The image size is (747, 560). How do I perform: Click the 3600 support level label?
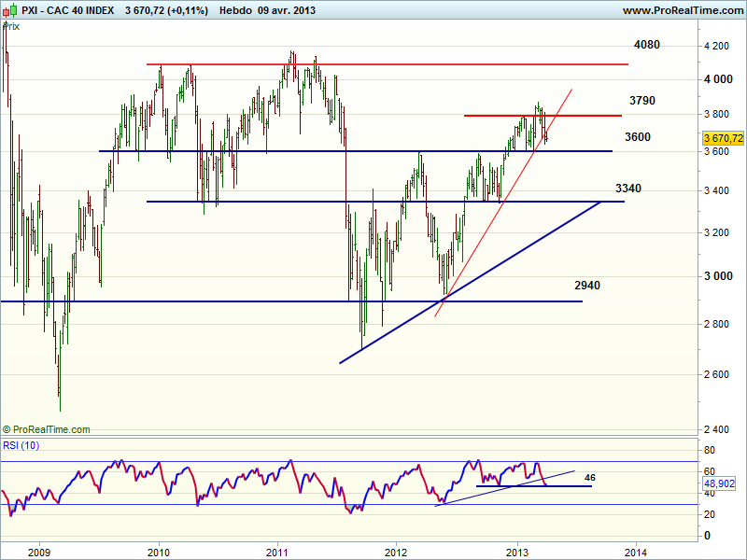tap(638, 137)
